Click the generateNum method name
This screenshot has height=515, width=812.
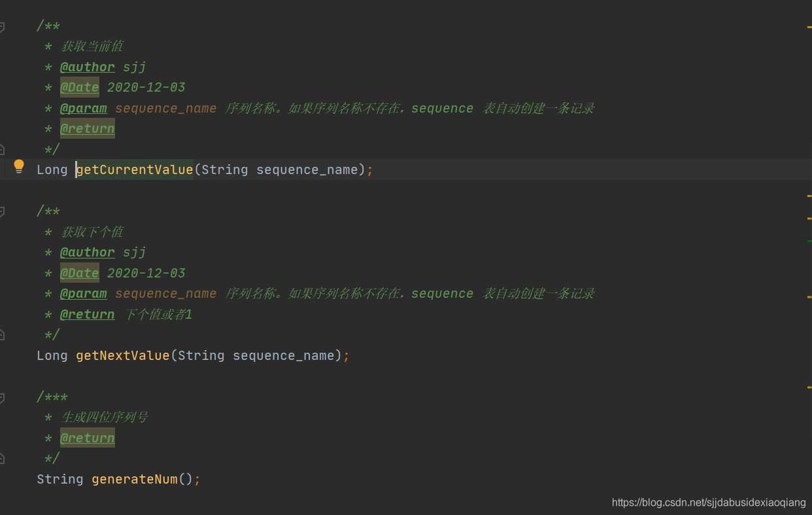click(135, 479)
